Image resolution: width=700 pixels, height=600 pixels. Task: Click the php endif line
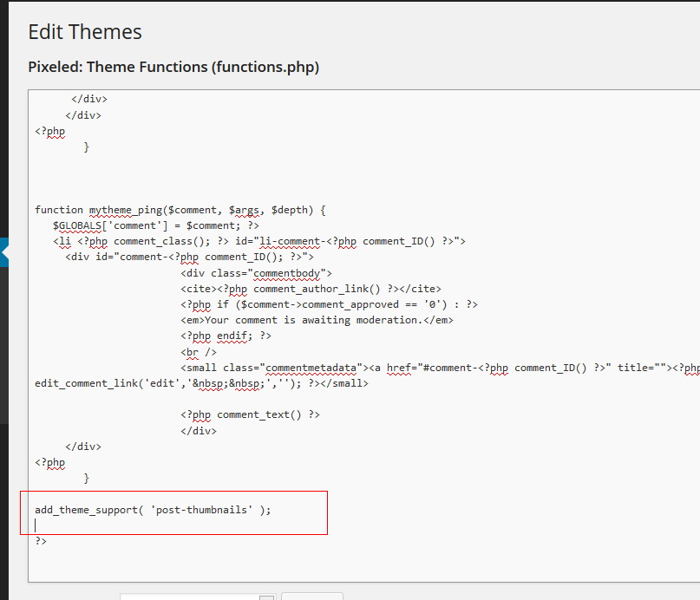click(226, 336)
